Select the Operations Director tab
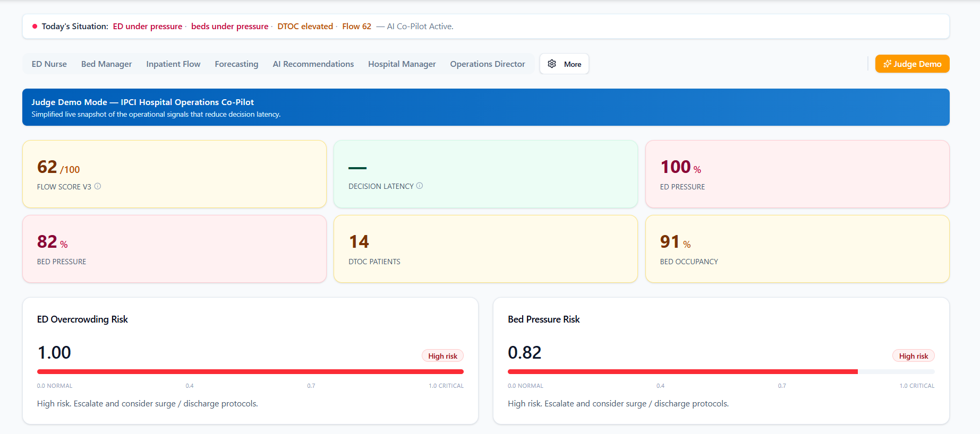980x434 pixels. tap(487, 64)
